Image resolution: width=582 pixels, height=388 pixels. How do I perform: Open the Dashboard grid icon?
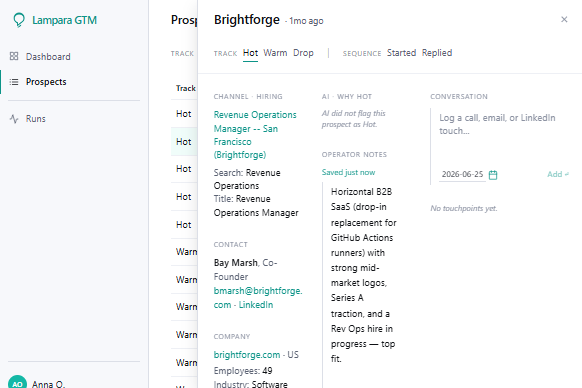[x=14, y=56]
